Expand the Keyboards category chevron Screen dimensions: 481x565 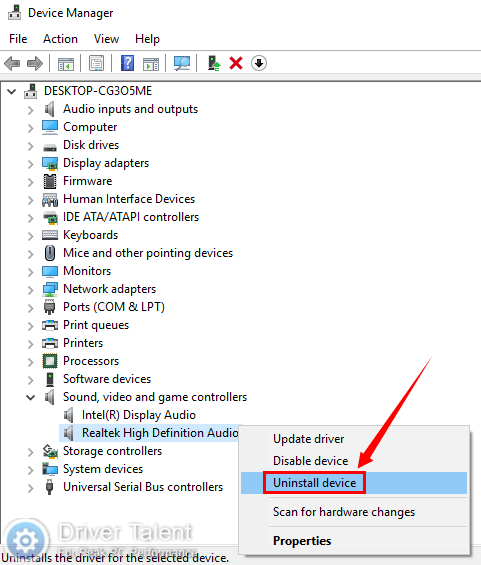[31, 236]
